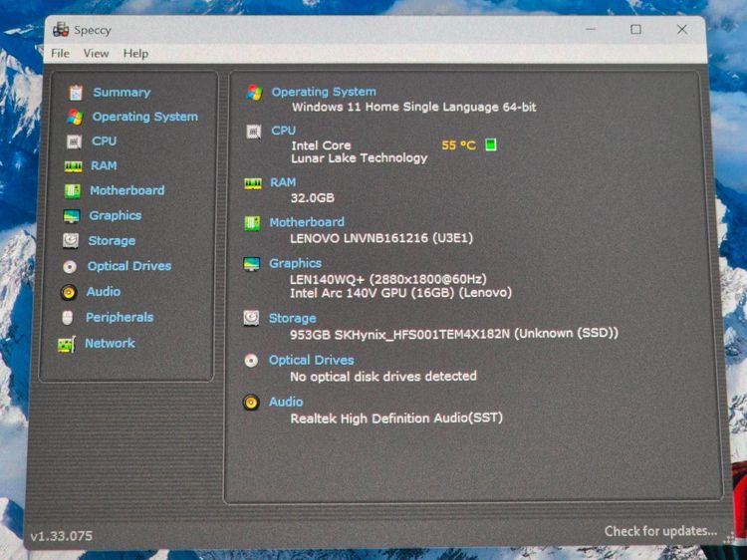Screen dimensions: 747x560
Task: Open Storage section from sidebar
Action: pyautogui.click(x=112, y=241)
